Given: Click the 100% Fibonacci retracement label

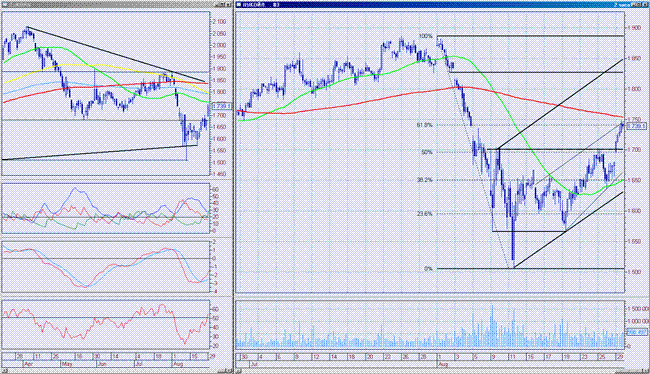Looking at the screenshot, I should (x=426, y=36).
